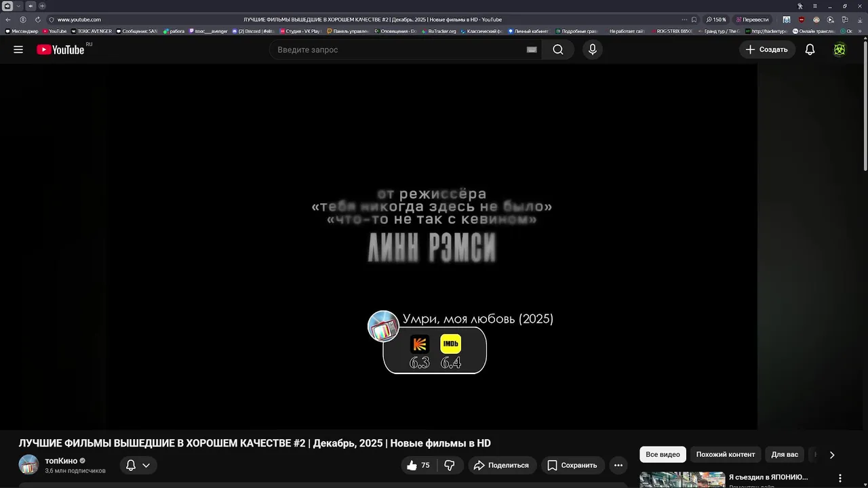This screenshot has width=868, height=488.
Task: Click Сохранить to save video
Action: point(572,465)
